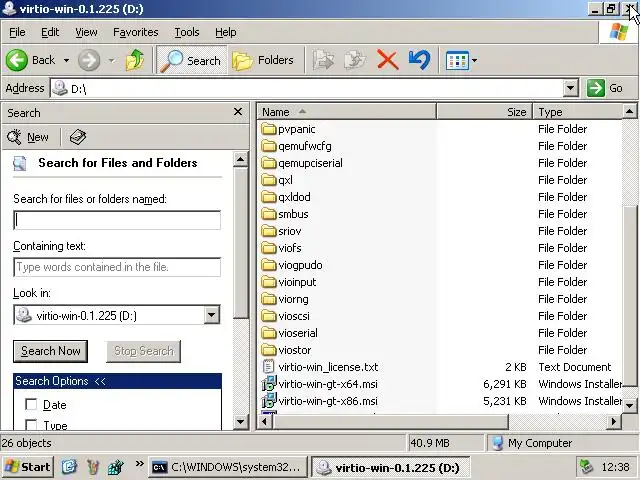Click the blue Undo icon
640x480 pixels.
pyautogui.click(x=419, y=60)
